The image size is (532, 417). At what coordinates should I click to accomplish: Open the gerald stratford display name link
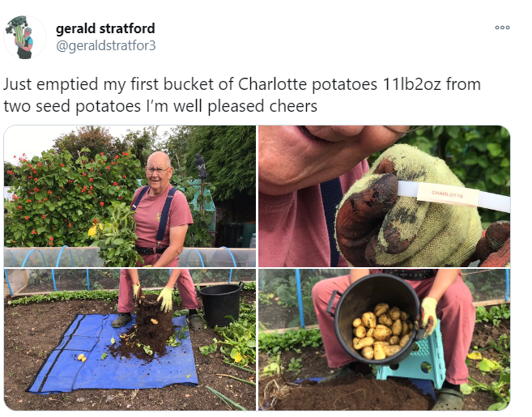click(x=105, y=28)
